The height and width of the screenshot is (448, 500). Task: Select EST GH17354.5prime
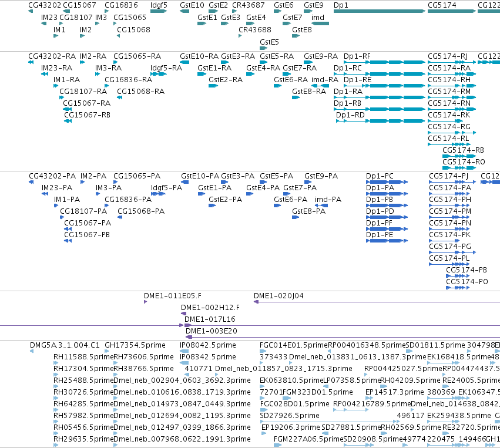(x=135, y=345)
